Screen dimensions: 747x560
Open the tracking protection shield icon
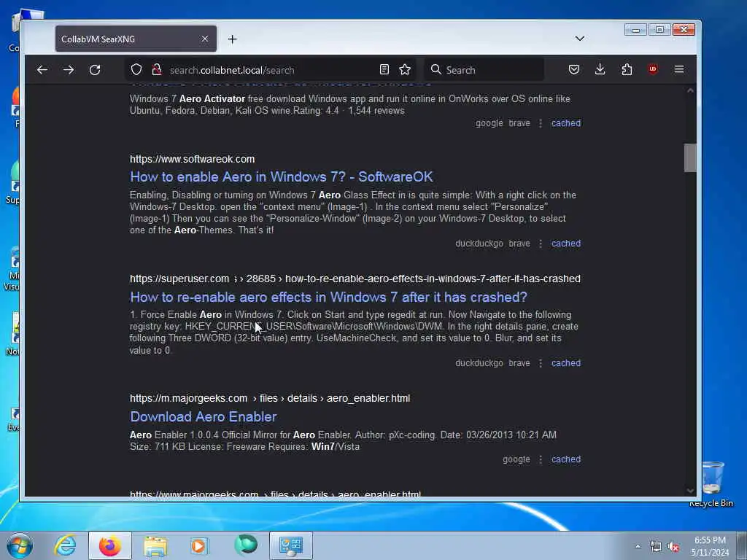136,70
